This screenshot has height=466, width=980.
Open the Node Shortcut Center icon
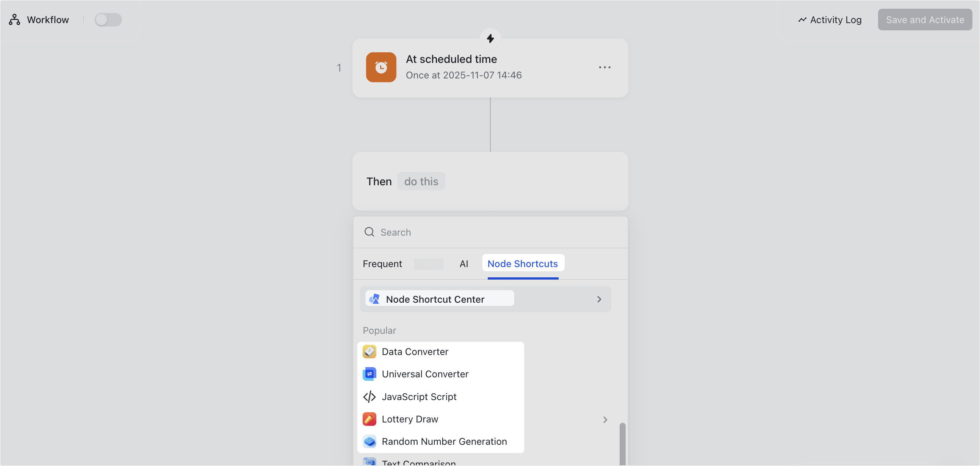tap(374, 299)
